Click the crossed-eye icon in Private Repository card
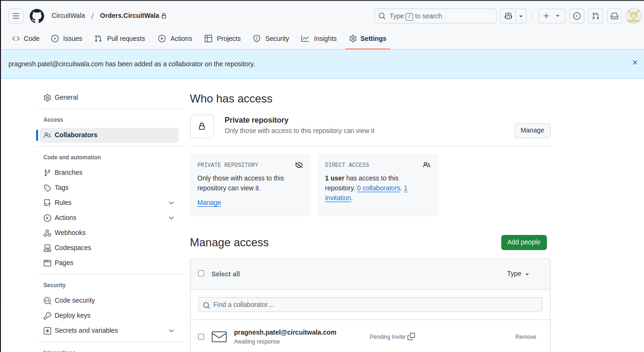644x352 pixels. (299, 165)
